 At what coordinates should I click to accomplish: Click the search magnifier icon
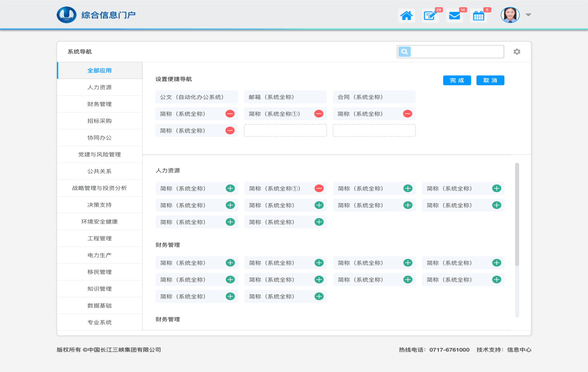pos(405,52)
